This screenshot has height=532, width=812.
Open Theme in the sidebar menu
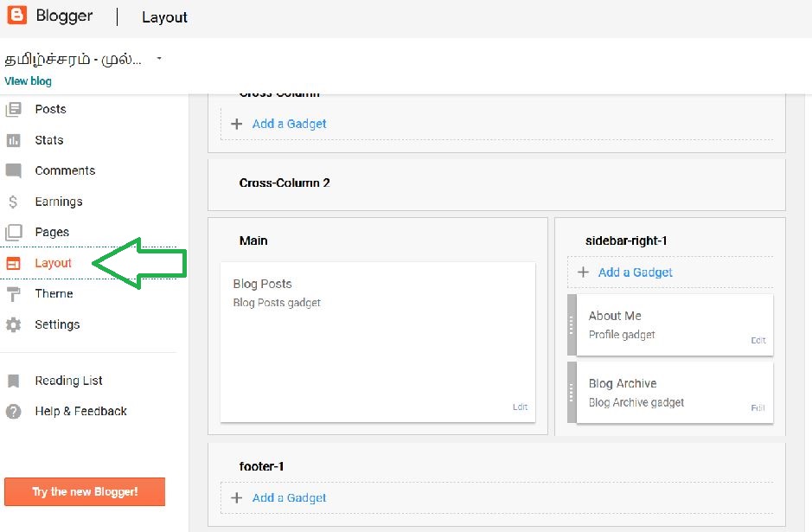tap(54, 294)
